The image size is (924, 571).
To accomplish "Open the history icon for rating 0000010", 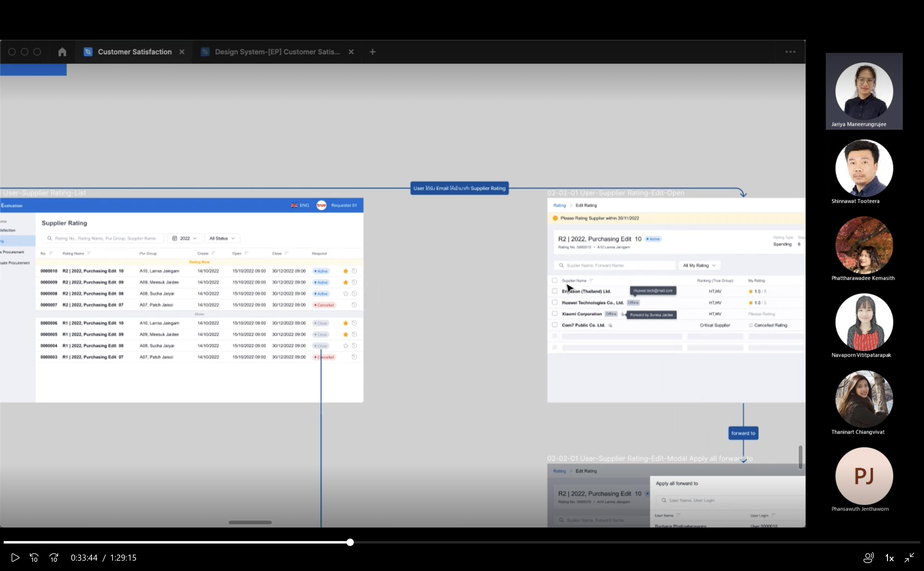I will click(354, 271).
